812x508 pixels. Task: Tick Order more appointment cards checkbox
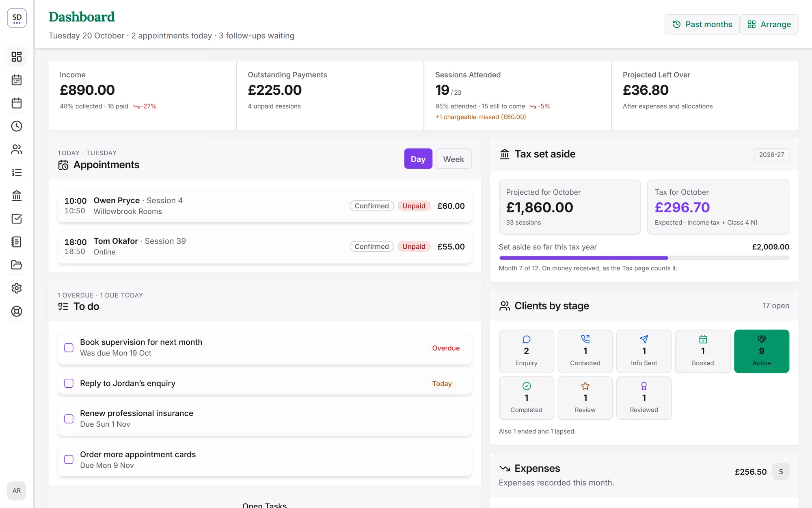pos(69,460)
